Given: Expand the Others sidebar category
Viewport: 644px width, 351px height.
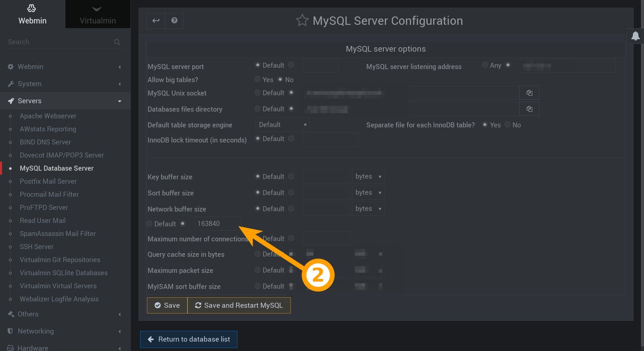Looking at the screenshot, I should click(x=65, y=314).
